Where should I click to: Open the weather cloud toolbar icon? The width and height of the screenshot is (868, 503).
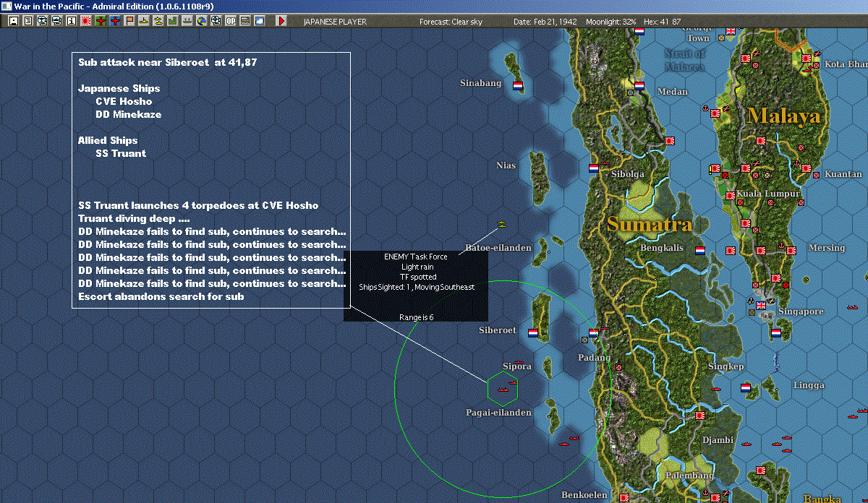tap(260, 21)
